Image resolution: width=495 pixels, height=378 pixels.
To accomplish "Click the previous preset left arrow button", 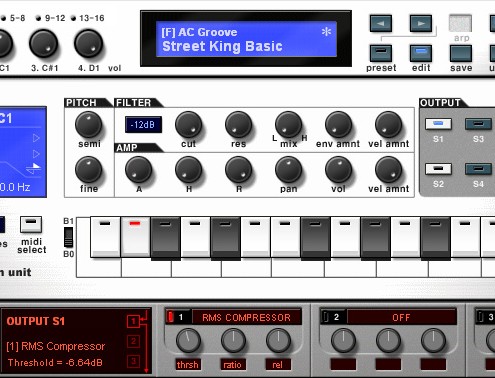I will pyautogui.click(x=381, y=23).
